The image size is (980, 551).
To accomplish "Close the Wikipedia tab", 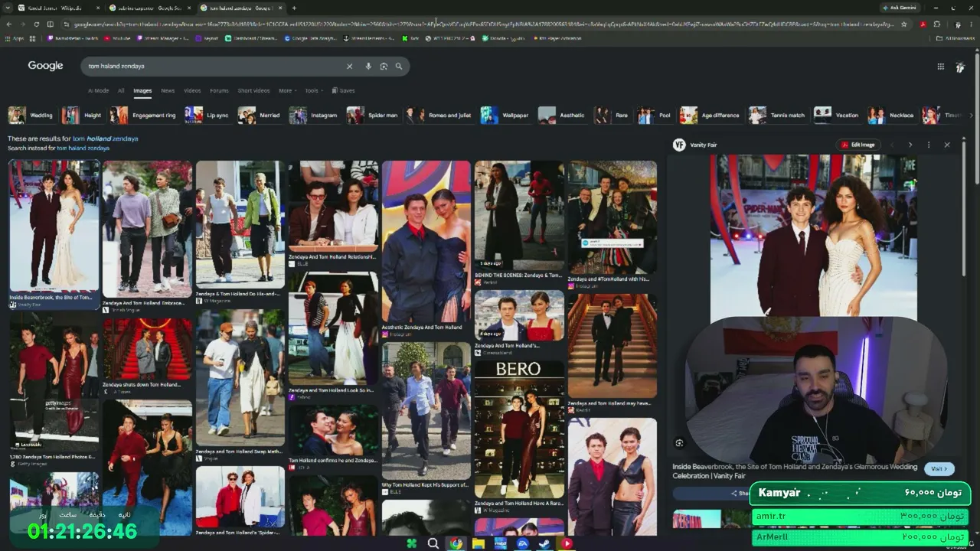I will pos(98,8).
